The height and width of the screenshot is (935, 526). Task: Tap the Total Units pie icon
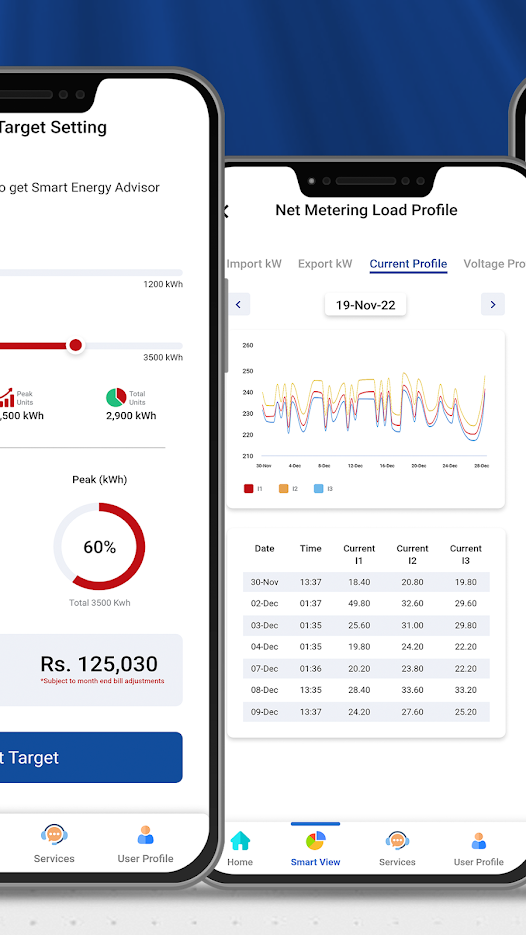tap(116, 397)
